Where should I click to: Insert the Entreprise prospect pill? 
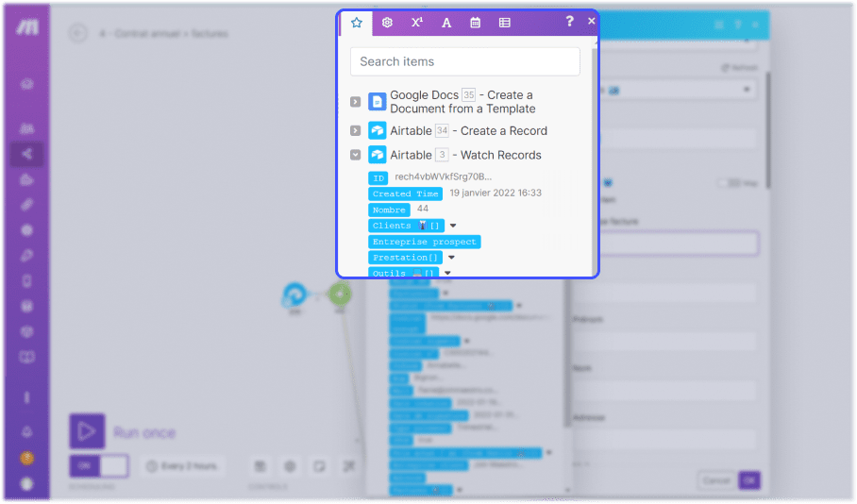click(x=425, y=242)
